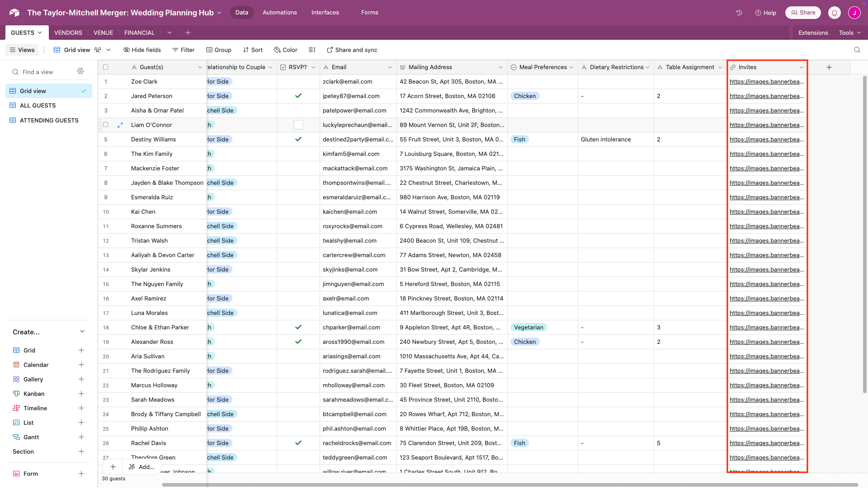The image size is (868, 488).
Task: Open base snapshot history clock icon
Action: coord(739,13)
